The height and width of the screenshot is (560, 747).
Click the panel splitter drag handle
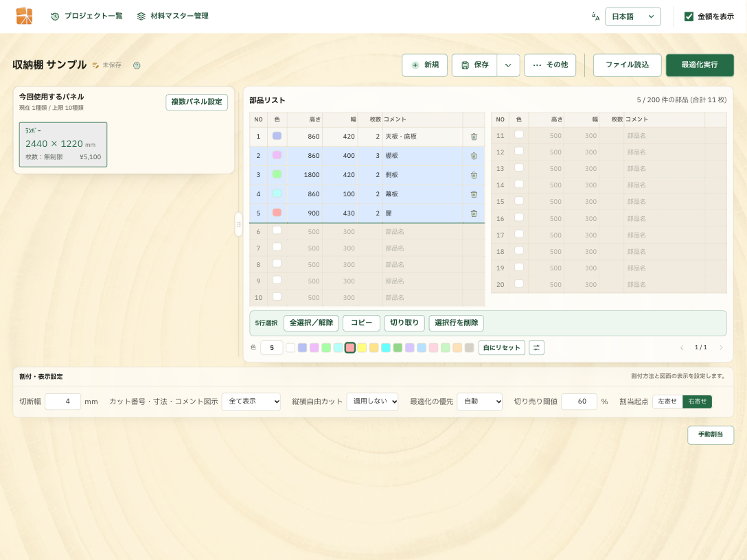[x=239, y=224]
